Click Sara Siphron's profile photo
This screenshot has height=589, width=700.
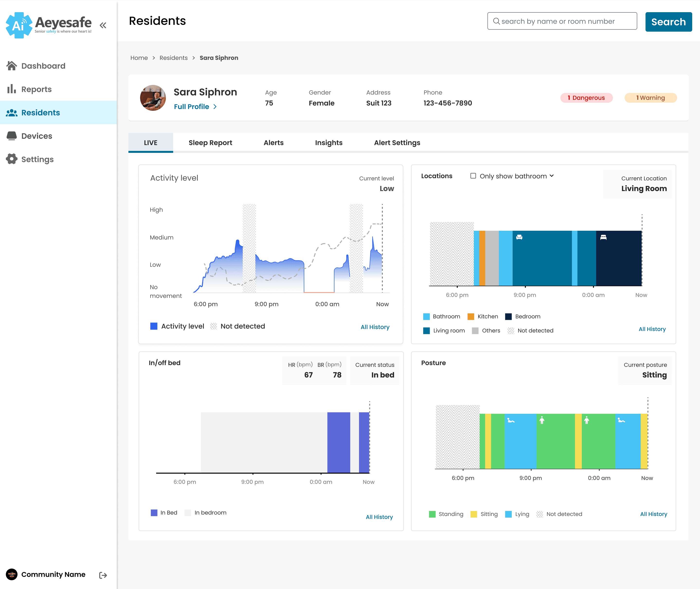(x=153, y=98)
